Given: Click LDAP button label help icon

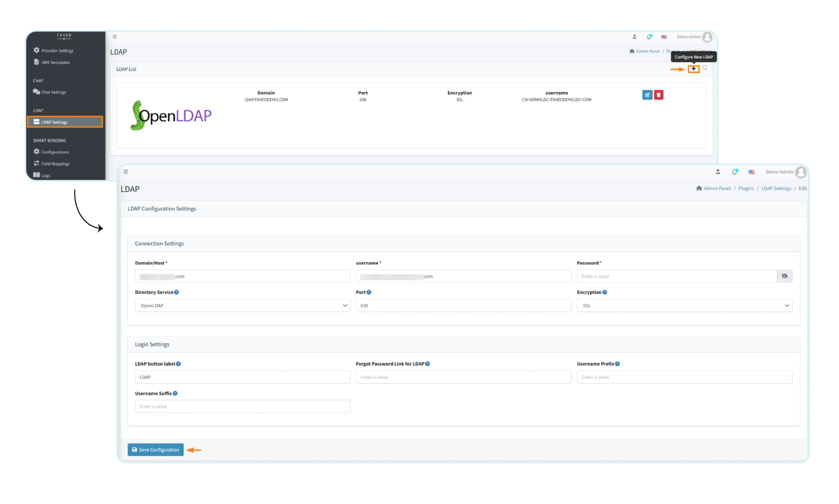Looking at the screenshot, I should (x=178, y=364).
